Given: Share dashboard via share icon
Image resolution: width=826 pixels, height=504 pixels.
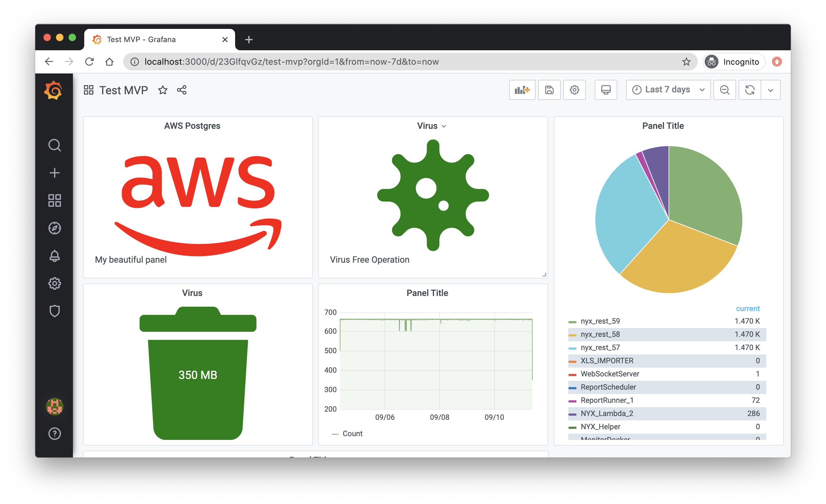Looking at the screenshot, I should [x=182, y=90].
